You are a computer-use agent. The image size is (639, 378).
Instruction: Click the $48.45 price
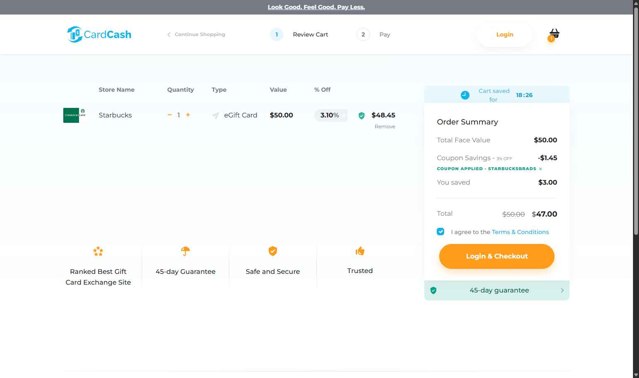pos(383,115)
